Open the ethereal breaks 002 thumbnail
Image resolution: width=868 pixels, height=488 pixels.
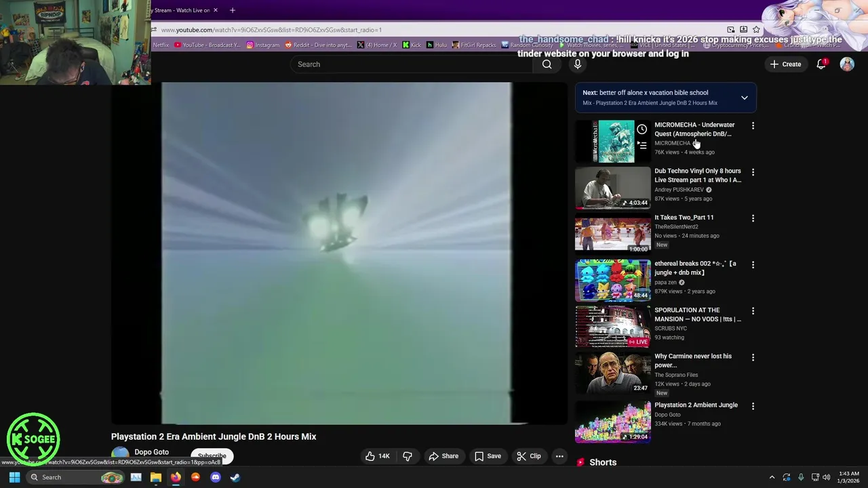[x=613, y=280]
